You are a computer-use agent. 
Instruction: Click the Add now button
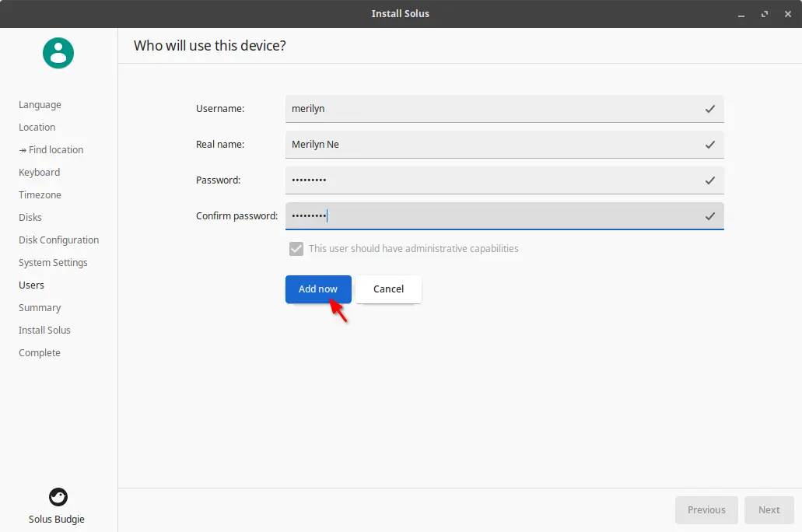tap(318, 289)
